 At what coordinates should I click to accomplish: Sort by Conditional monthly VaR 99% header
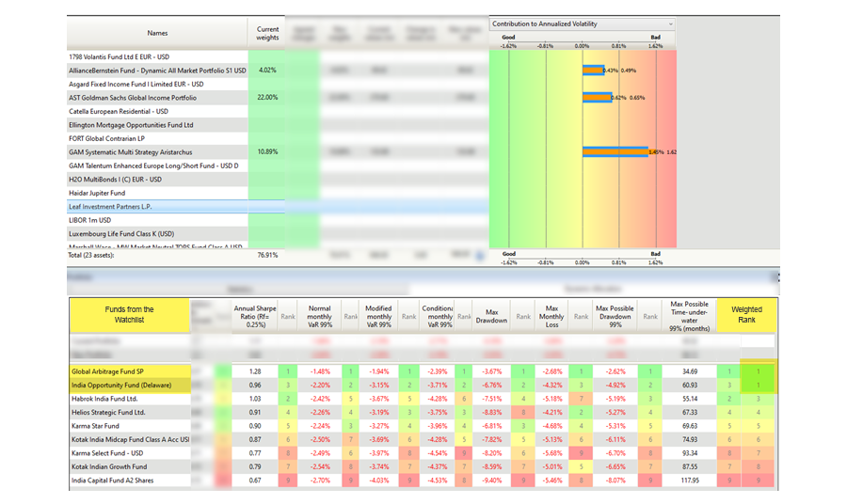tap(437, 316)
